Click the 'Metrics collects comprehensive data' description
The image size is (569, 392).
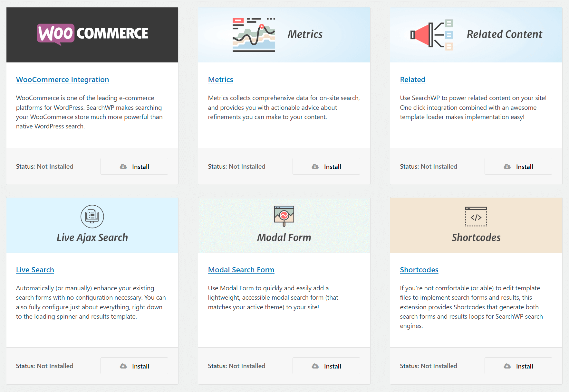tap(284, 107)
